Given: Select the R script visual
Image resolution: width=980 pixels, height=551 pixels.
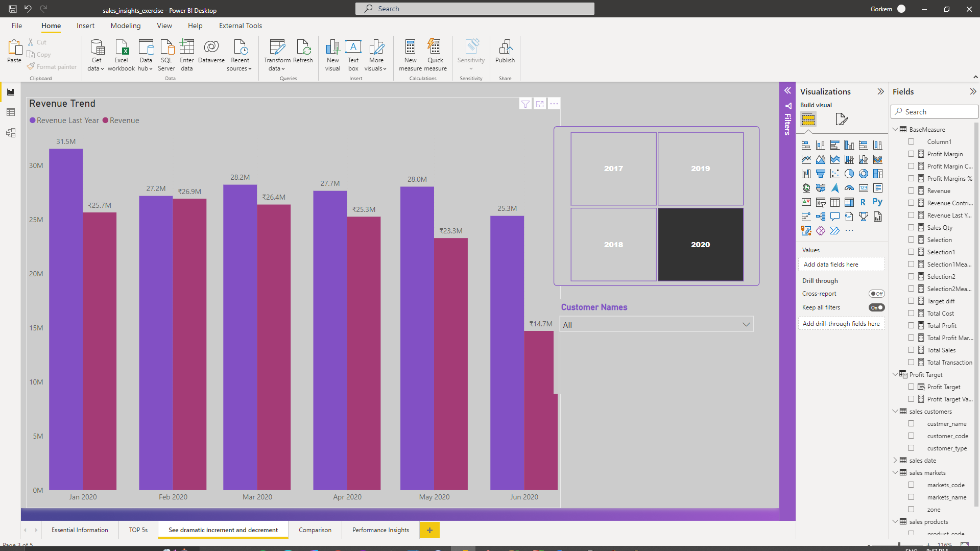Looking at the screenshot, I should point(863,202).
